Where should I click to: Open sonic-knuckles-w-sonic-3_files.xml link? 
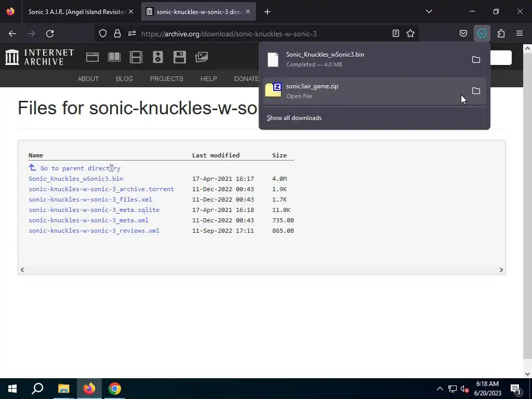90,199
